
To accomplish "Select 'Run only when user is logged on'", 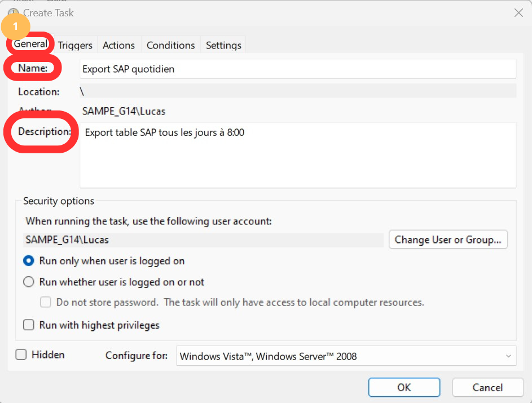I will click(x=28, y=261).
